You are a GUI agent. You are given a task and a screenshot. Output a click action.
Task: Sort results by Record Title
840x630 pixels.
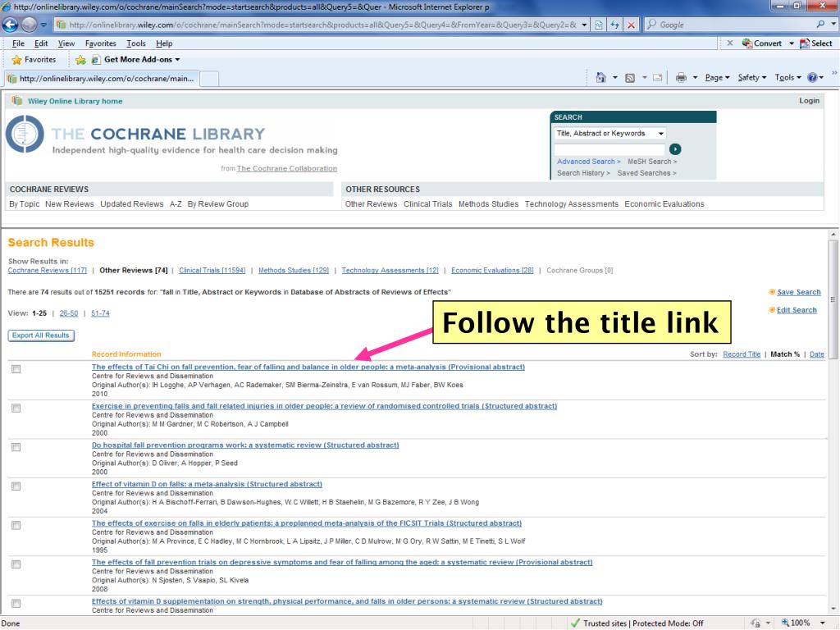coord(742,354)
